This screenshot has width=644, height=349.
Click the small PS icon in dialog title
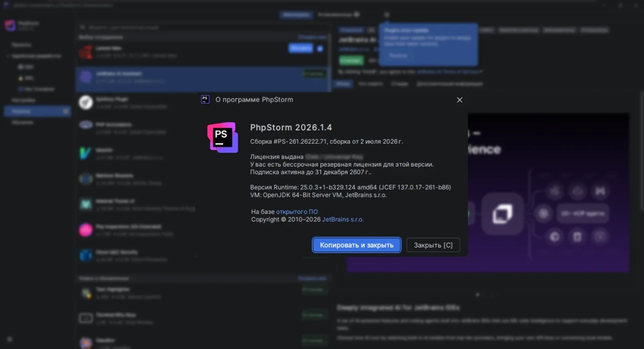click(205, 99)
